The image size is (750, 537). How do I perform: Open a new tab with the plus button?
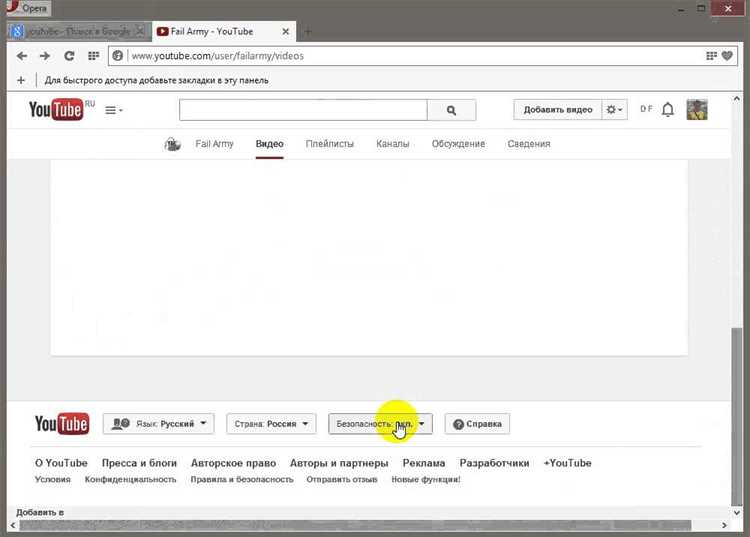(308, 32)
